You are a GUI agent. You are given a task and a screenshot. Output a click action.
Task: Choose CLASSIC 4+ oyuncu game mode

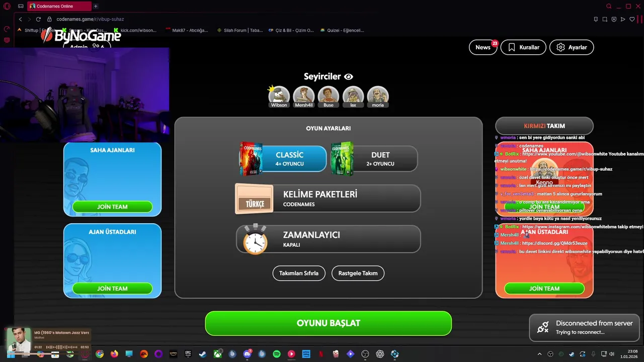pyautogui.click(x=283, y=159)
